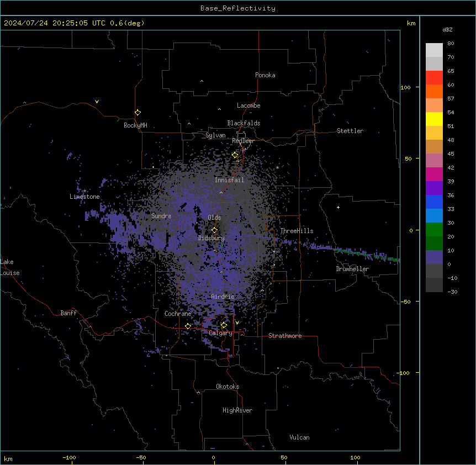Click the Banff label
Image resolution: width=476 pixels, height=465 pixels.
[68, 313]
